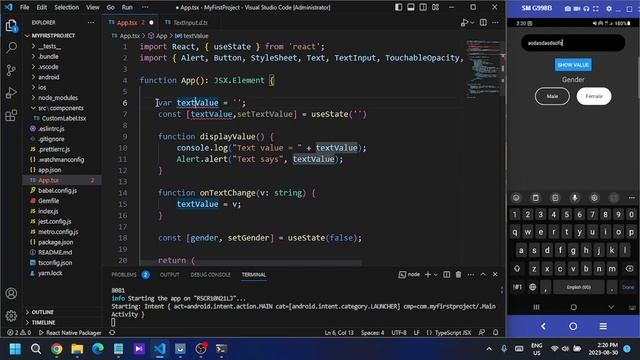Split the editor to the right
Screen dimensions: 640x360
point(483,22)
